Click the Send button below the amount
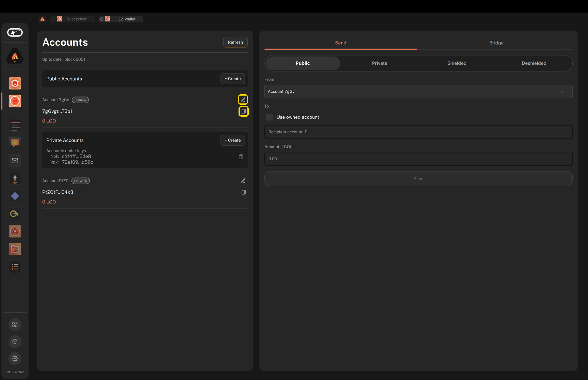Image resolution: width=588 pixels, height=380 pixels. [x=419, y=179]
